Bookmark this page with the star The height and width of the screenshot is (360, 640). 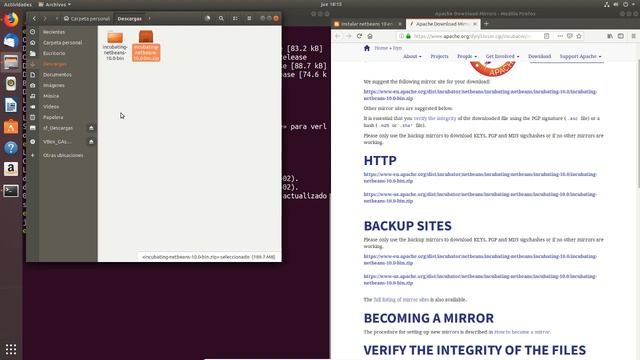tap(579, 36)
